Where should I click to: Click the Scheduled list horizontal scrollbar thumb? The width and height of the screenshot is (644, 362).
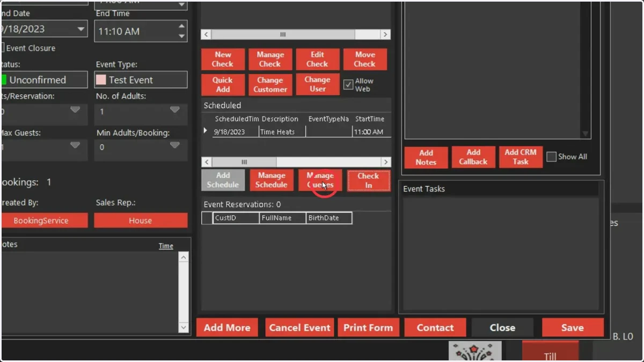pos(244,162)
